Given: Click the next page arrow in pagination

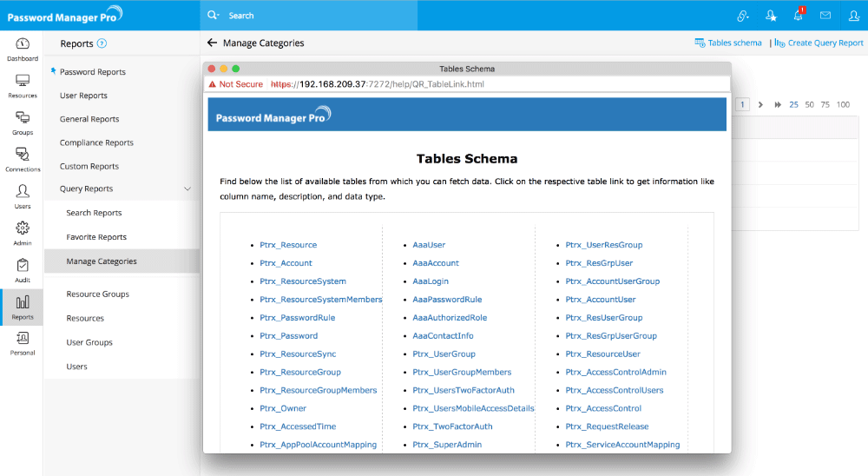Looking at the screenshot, I should click(x=760, y=105).
